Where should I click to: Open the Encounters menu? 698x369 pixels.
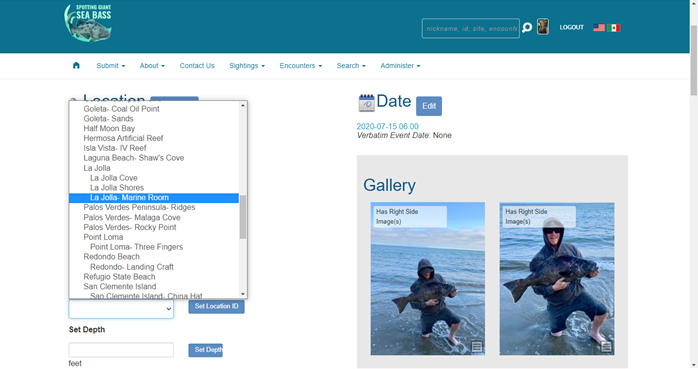[x=300, y=65]
